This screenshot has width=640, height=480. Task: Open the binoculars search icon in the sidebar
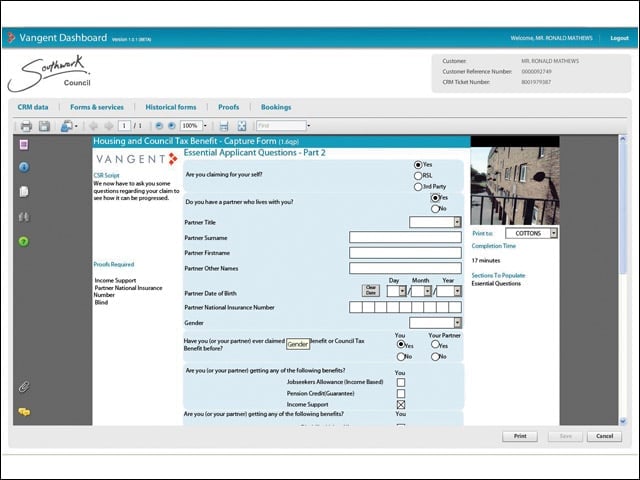pyautogui.click(x=24, y=217)
